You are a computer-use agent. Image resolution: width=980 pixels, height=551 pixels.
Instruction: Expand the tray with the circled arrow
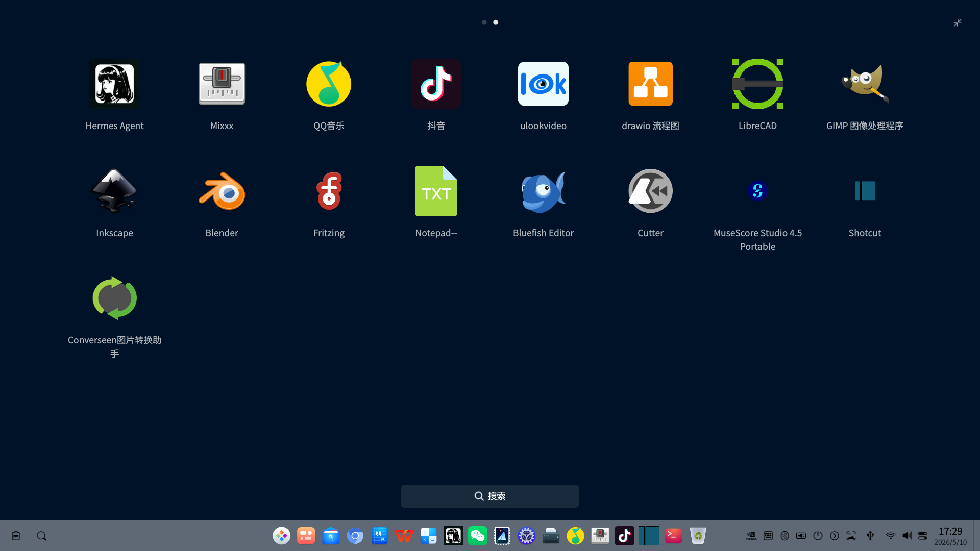pos(835,536)
